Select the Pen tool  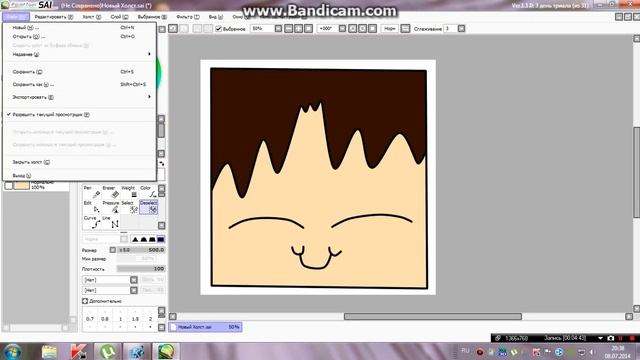pos(92,192)
